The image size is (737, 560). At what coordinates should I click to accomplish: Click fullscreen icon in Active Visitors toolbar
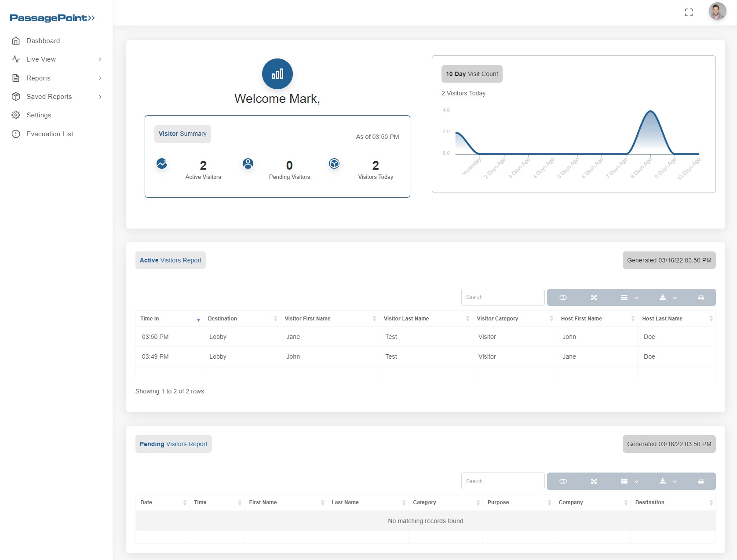[594, 298]
